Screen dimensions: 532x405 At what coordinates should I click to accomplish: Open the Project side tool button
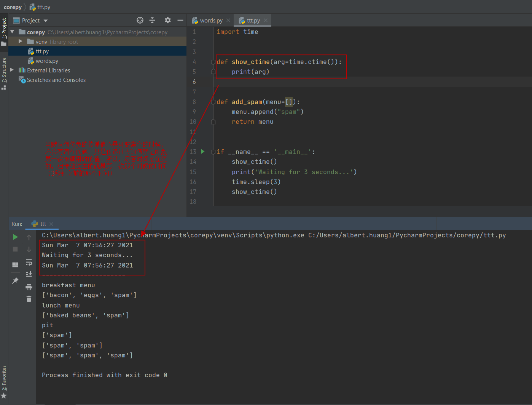click(x=4, y=32)
